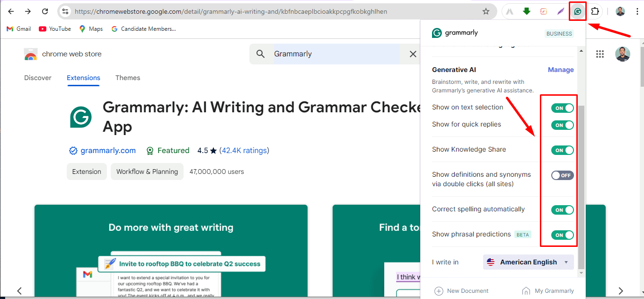Open the Google account avatar on the page
Screen dimensions: 644x299
pos(623,54)
